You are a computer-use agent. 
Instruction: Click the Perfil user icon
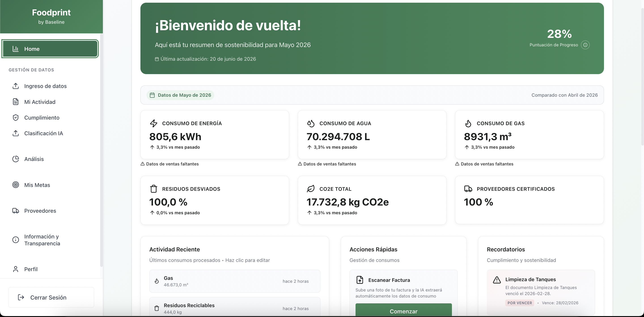pos(15,269)
